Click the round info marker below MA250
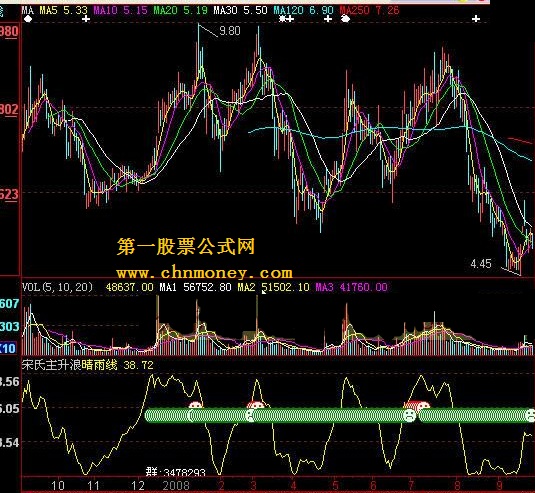The width and height of the screenshot is (535, 493). 345,19
